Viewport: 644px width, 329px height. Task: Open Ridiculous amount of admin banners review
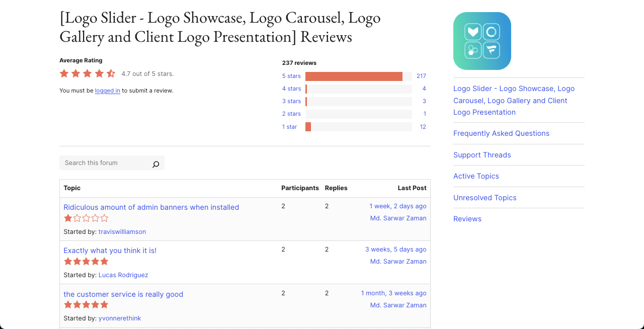pyautogui.click(x=151, y=207)
